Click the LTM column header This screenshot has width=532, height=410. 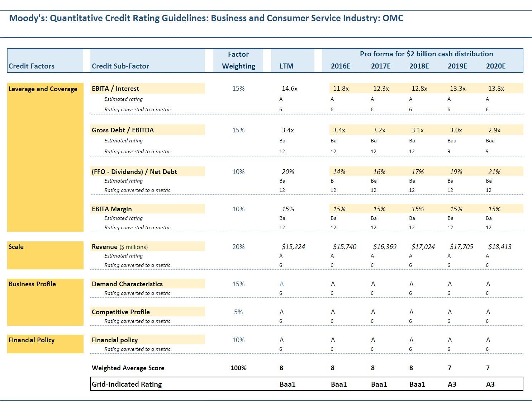coord(286,66)
